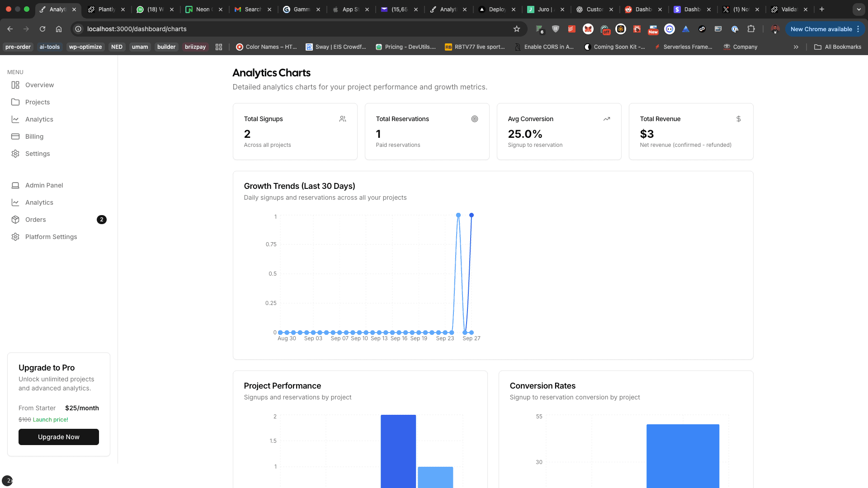Viewport: 868px width, 488px height.
Task: Bookmark page with star icon
Action: tap(517, 29)
